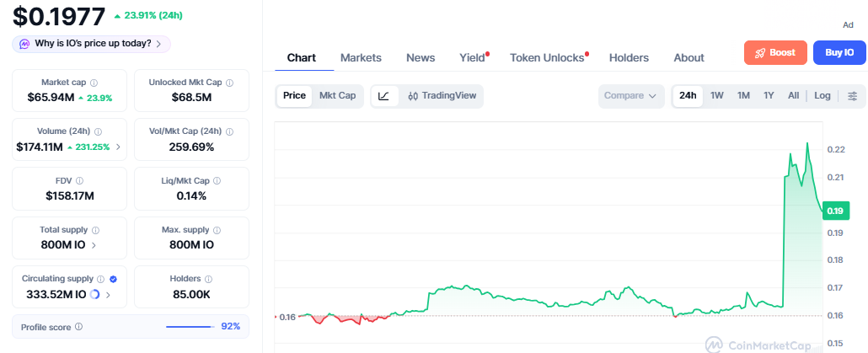
Task: Open chart settings sliders icon
Action: point(853,96)
